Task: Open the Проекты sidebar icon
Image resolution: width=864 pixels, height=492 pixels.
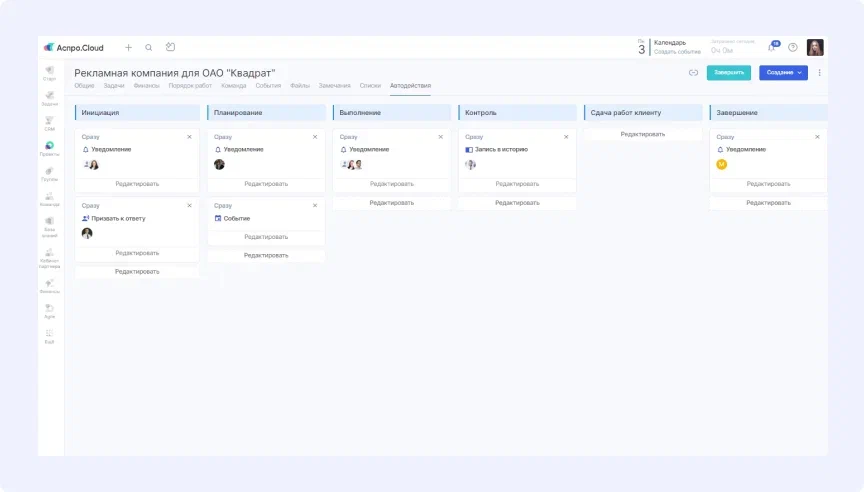Action: pyautogui.click(x=49, y=148)
